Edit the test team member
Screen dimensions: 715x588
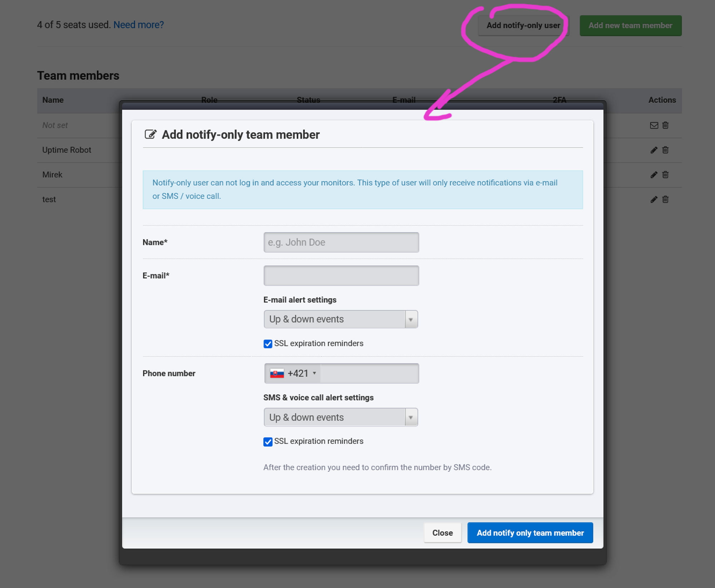click(654, 199)
